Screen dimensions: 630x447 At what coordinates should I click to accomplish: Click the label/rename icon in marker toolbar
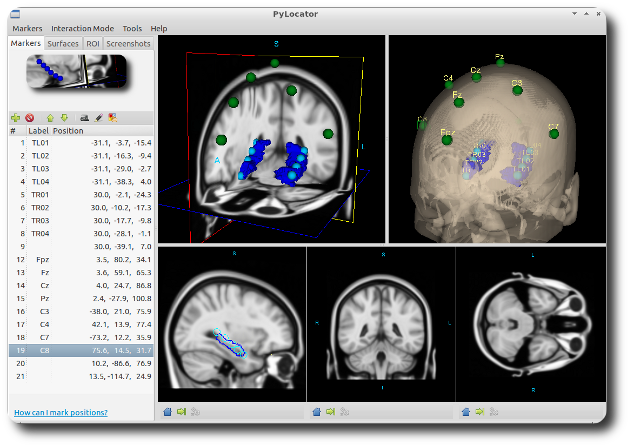click(84, 118)
